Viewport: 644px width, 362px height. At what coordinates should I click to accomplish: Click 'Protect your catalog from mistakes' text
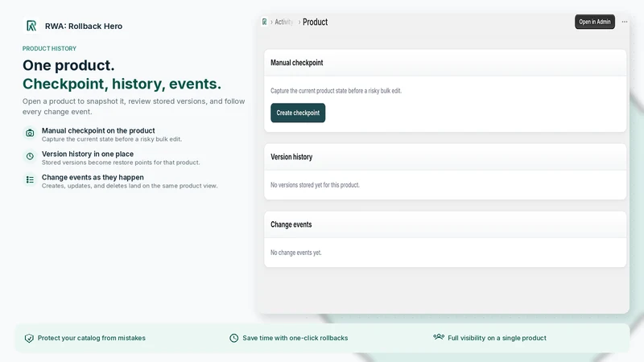click(x=92, y=338)
